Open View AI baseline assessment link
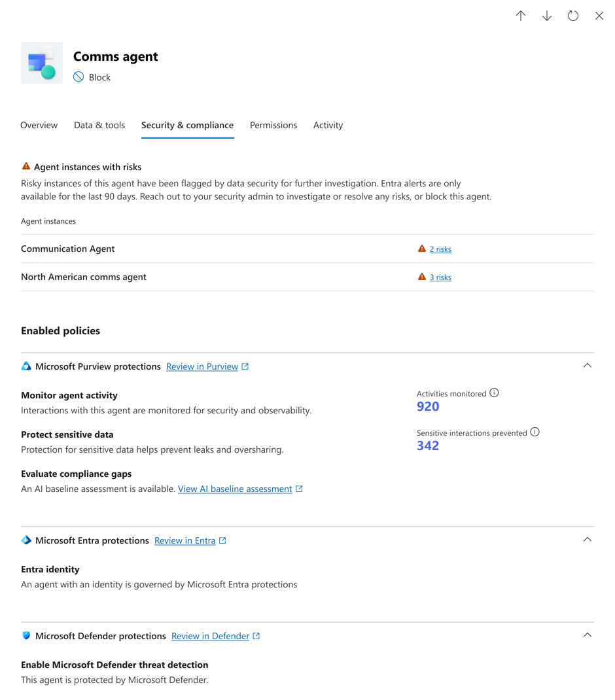The width and height of the screenshot is (615, 700). coord(235,489)
